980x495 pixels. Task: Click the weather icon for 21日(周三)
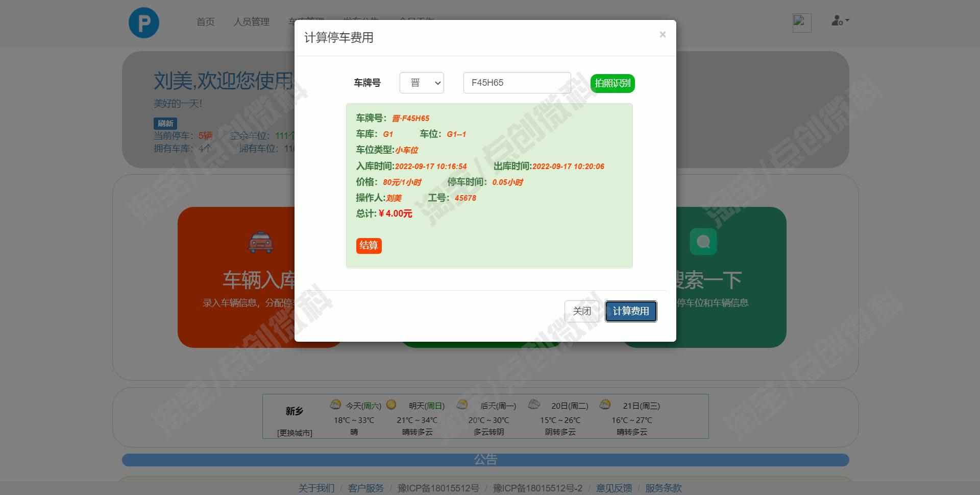click(x=605, y=405)
